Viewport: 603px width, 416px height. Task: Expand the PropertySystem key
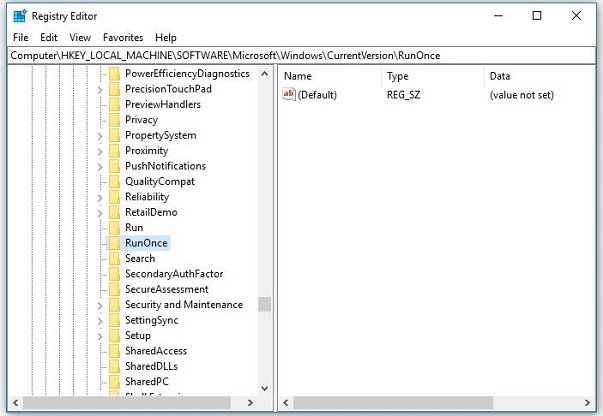100,136
